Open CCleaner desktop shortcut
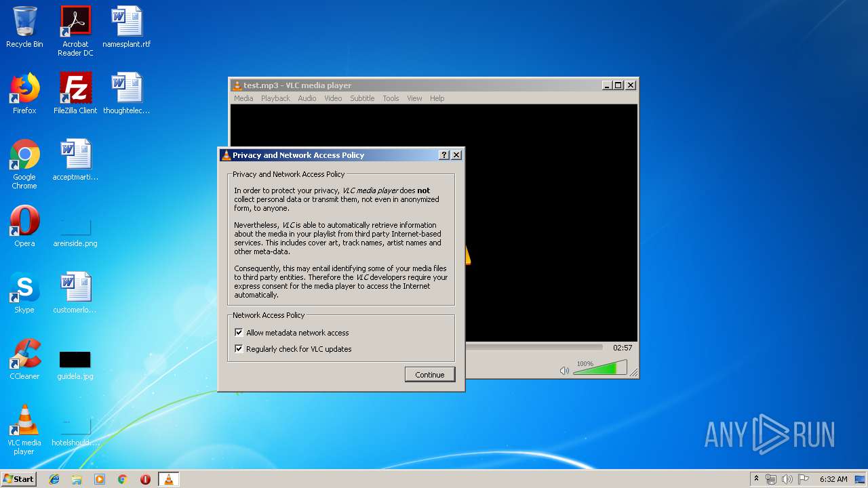 (x=24, y=360)
